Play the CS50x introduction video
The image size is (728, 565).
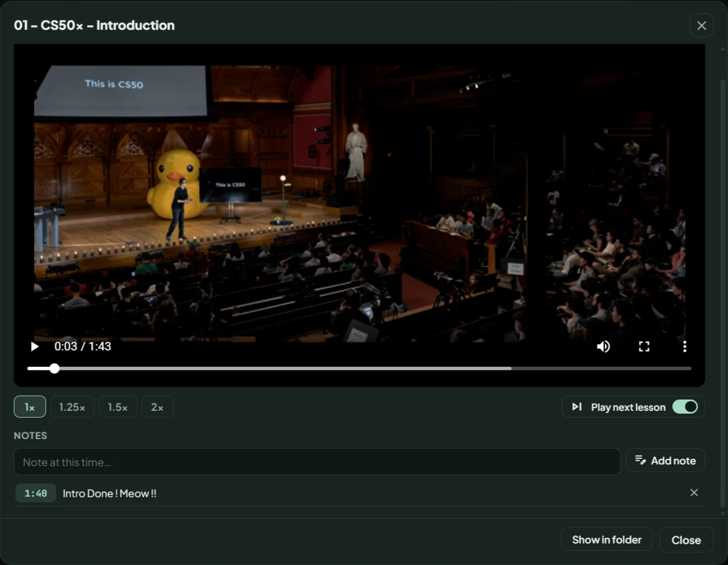coord(34,347)
